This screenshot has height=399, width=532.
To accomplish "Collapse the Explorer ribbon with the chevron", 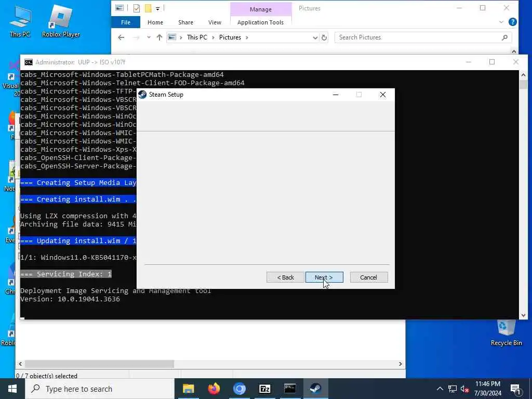I will [x=501, y=22].
